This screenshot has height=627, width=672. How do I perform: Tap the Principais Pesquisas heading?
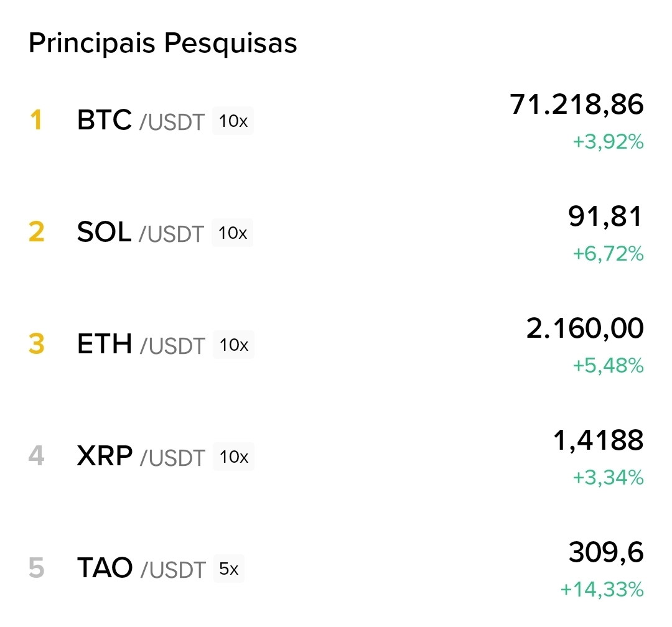tap(163, 43)
